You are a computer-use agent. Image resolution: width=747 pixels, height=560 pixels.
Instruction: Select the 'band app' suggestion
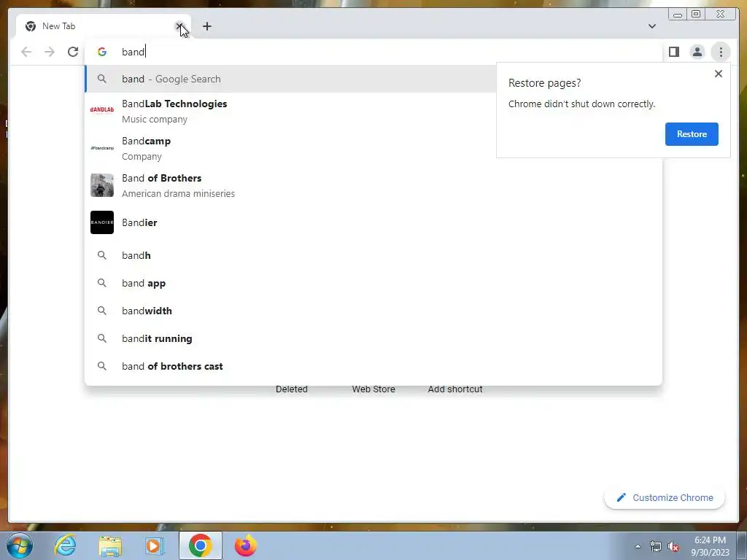(373, 283)
